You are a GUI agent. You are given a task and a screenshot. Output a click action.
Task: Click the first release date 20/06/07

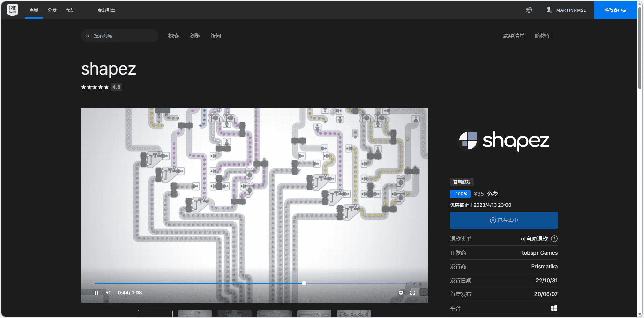click(546, 294)
